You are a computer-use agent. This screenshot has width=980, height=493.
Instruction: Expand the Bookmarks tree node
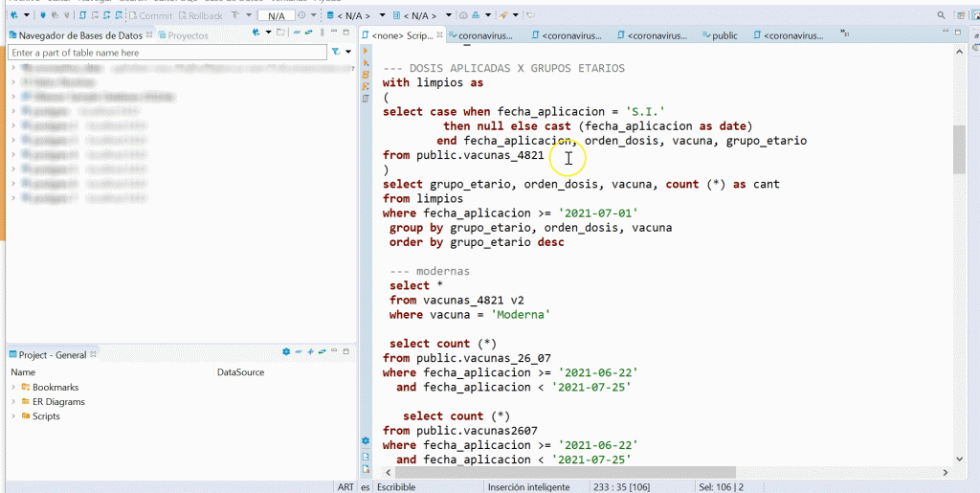(13, 387)
